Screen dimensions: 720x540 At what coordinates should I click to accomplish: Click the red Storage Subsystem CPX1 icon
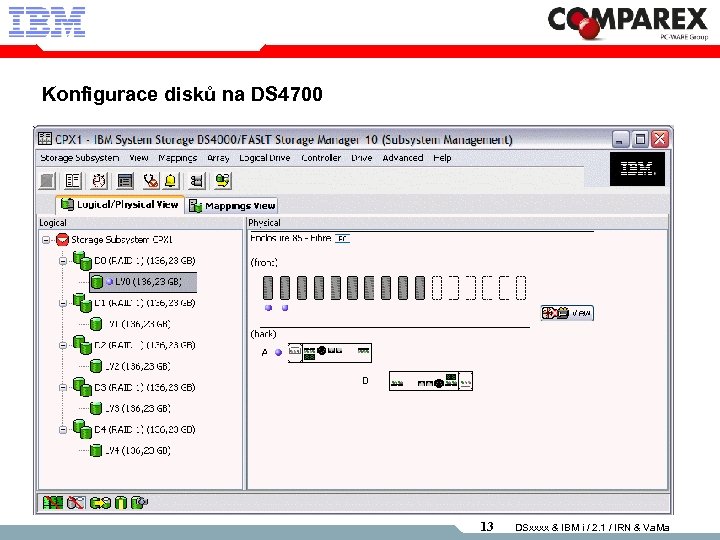point(62,240)
